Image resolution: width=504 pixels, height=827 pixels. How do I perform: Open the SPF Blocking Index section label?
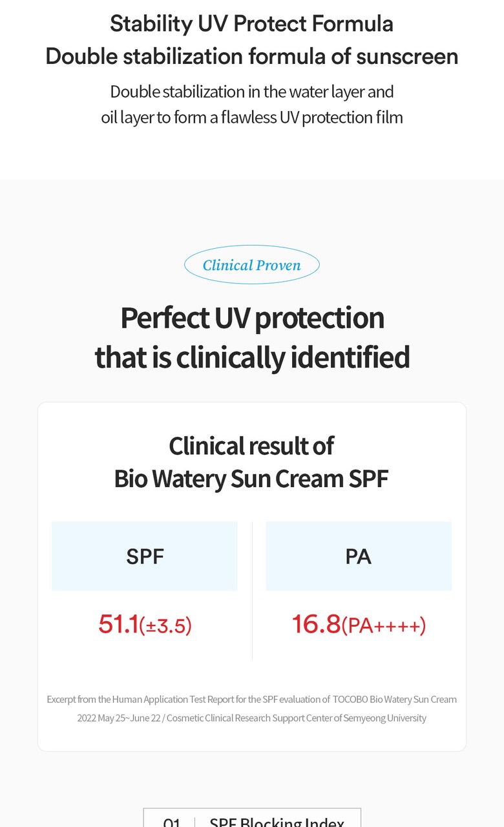[277, 822]
